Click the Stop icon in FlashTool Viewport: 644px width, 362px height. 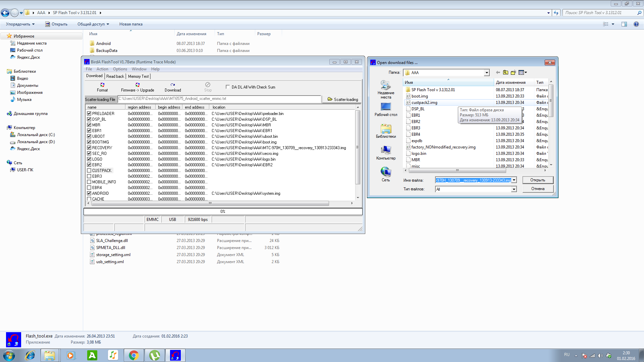click(x=208, y=85)
